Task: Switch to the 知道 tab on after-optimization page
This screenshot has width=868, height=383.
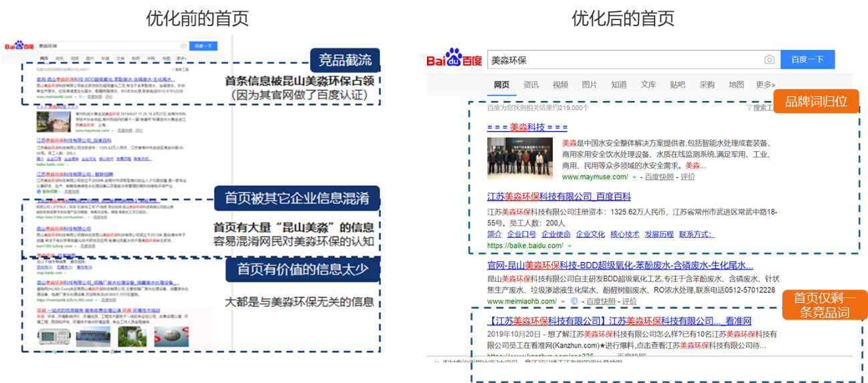Action: tap(619, 85)
